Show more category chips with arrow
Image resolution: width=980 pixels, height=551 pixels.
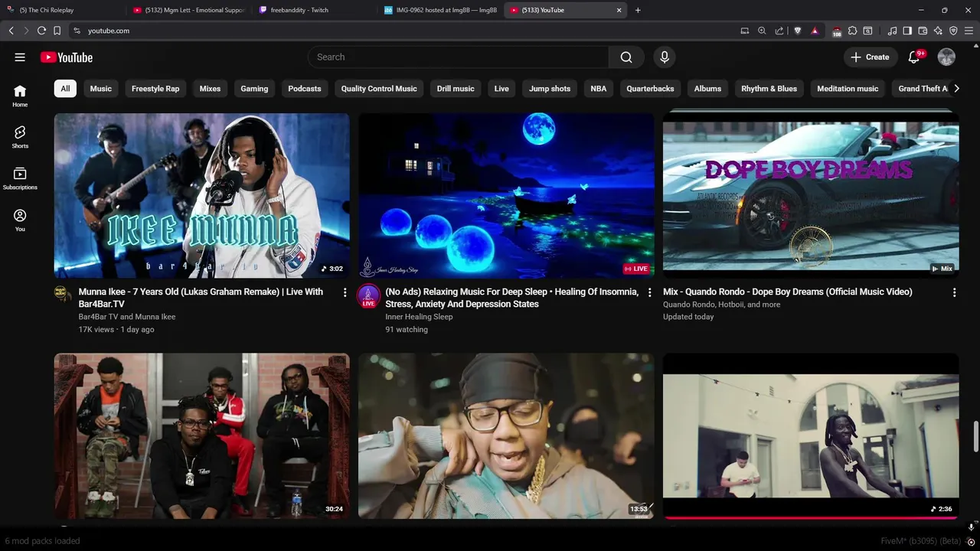955,89
